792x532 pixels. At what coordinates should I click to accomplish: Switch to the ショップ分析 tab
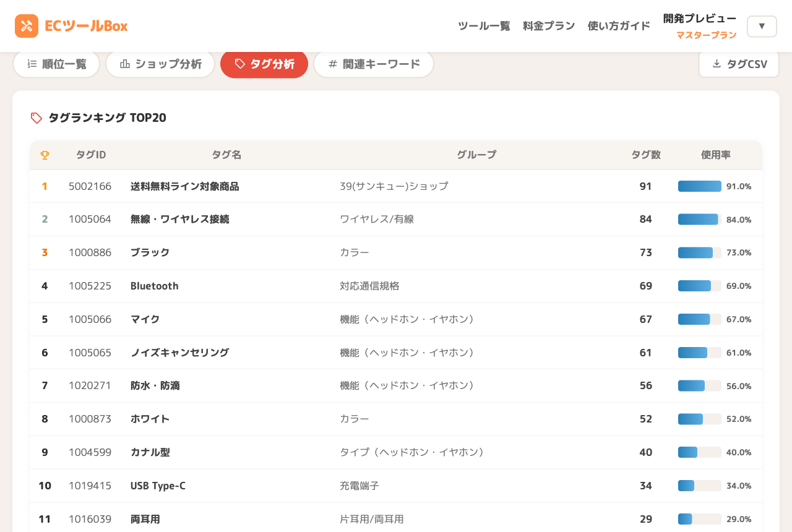pyautogui.click(x=160, y=64)
